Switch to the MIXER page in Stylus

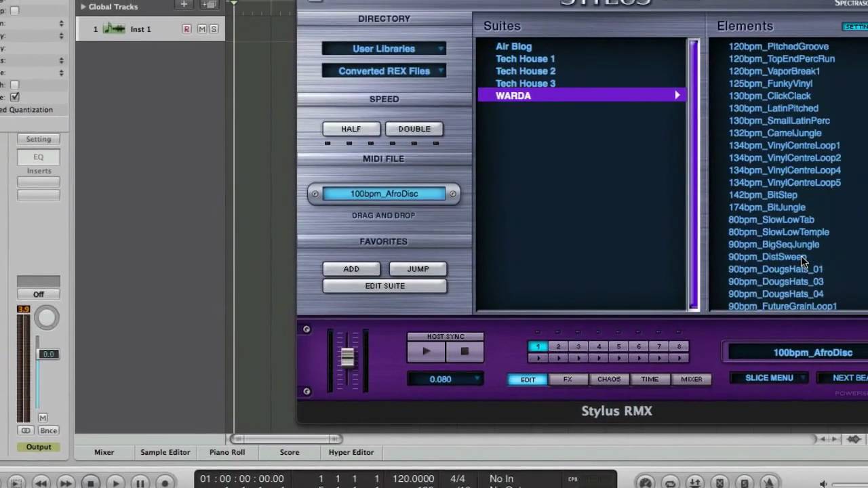point(692,380)
